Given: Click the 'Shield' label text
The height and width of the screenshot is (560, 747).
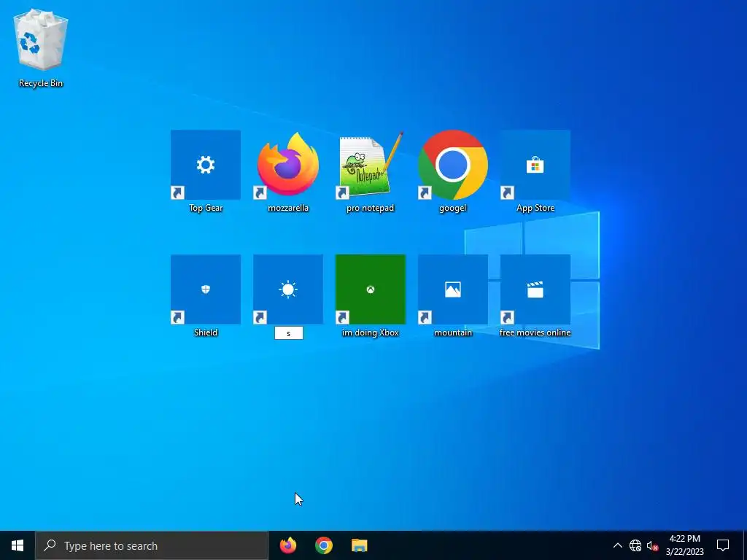Looking at the screenshot, I should tap(206, 332).
